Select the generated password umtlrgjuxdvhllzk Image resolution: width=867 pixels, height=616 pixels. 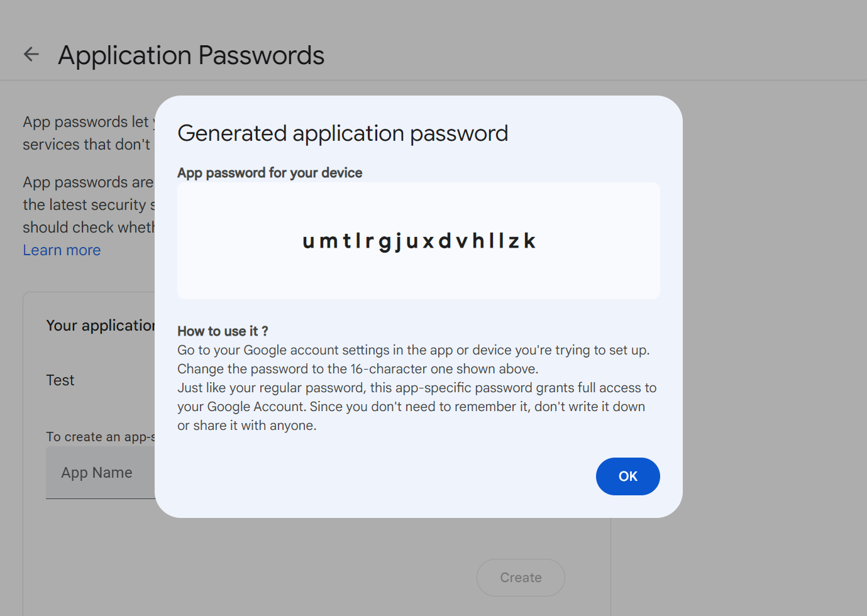point(418,241)
